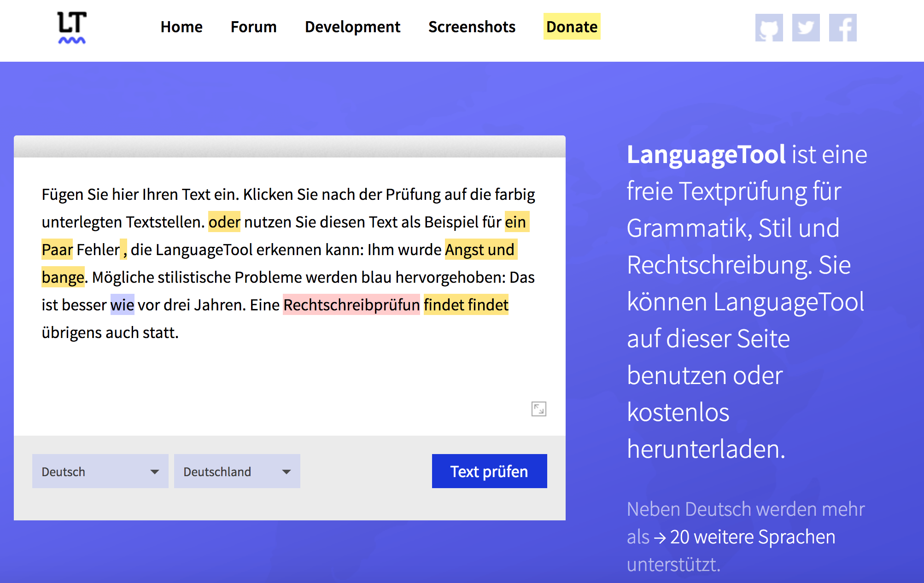Screen dimensions: 924x583
Task: Open the Twitter icon link
Action: (x=806, y=28)
